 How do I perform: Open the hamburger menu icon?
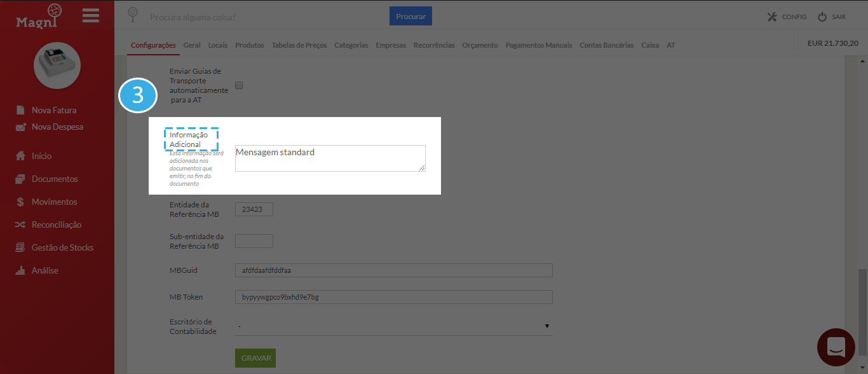pos(91,15)
